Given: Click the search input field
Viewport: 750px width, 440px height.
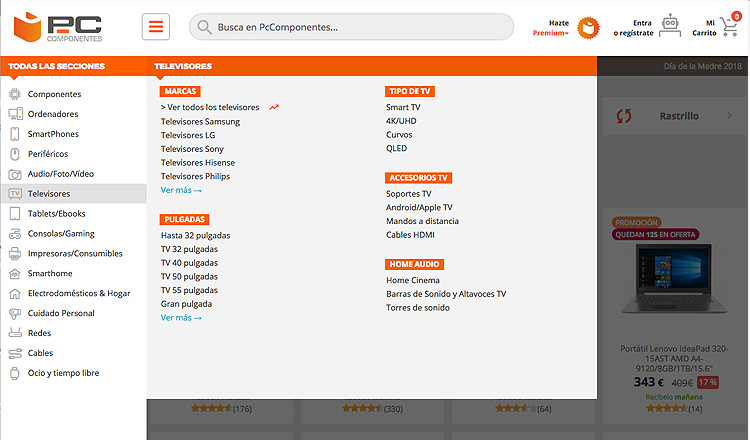Looking at the screenshot, I should (351, 27).
